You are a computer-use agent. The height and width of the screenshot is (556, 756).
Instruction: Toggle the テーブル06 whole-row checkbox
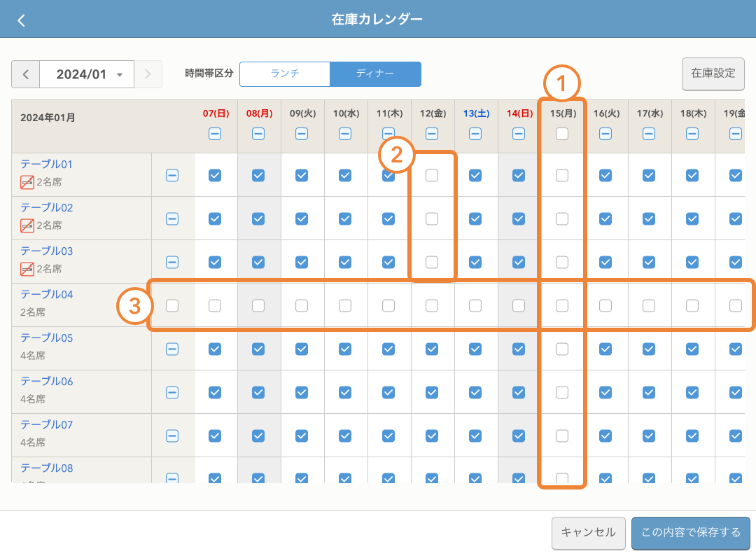tap(172, 393)
